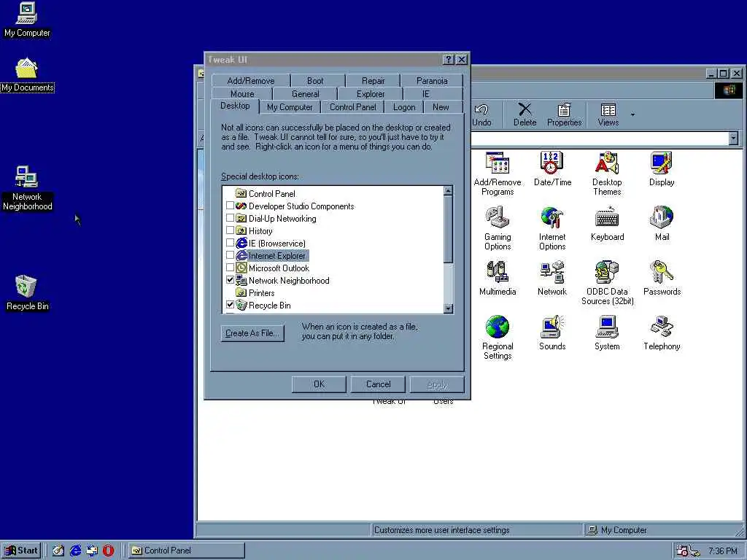Screen dimensions: 747x560
Task: Select the My Documents desktop icon
Action: (27, 75)
